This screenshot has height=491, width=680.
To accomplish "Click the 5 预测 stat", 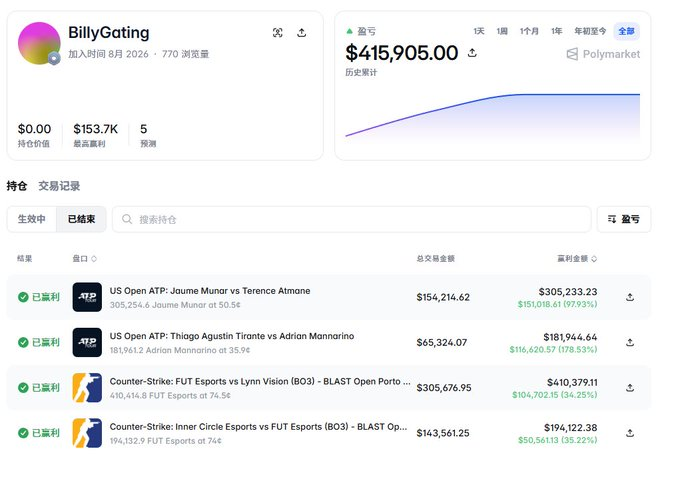I will point(148,135).
